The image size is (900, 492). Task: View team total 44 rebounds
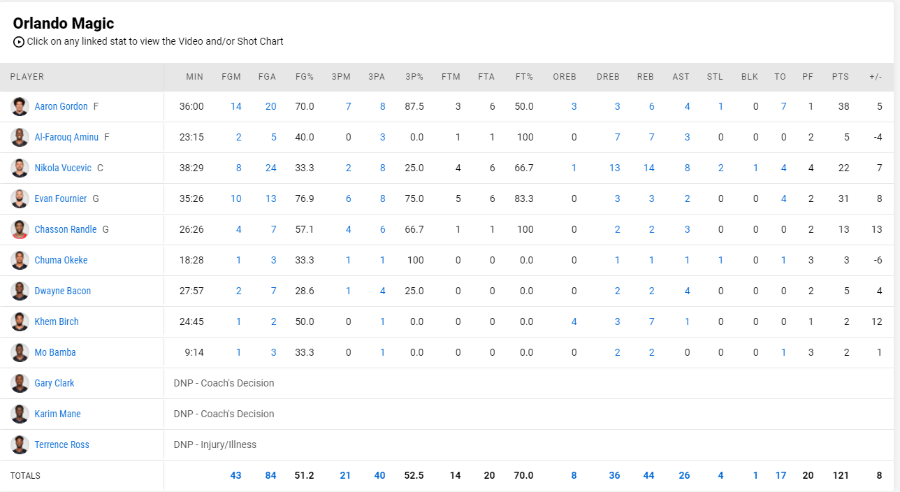(649, 475)
